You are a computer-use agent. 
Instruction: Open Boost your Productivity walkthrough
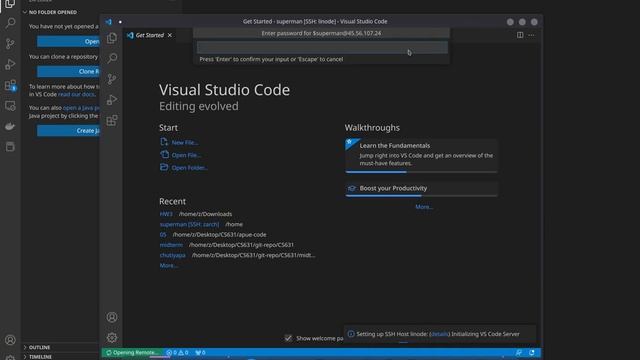tap(421, 188)
